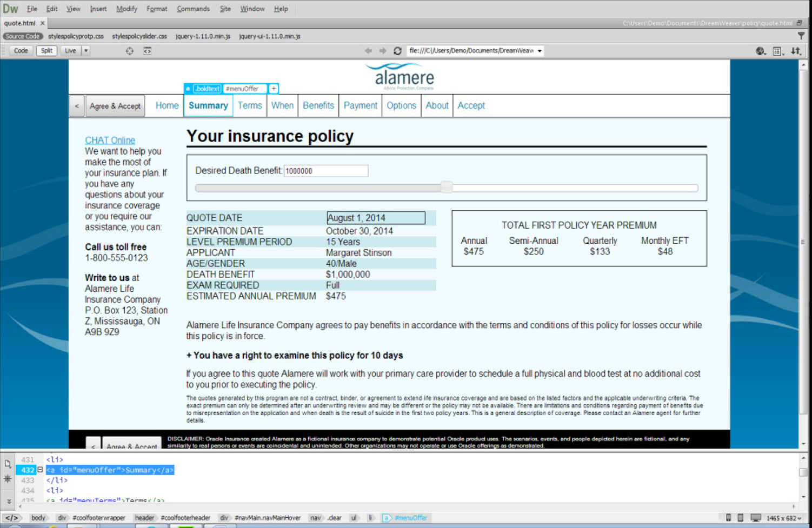Screen dimensions: 812x528
Task: Switch to Code view
Action: [21, 51]
